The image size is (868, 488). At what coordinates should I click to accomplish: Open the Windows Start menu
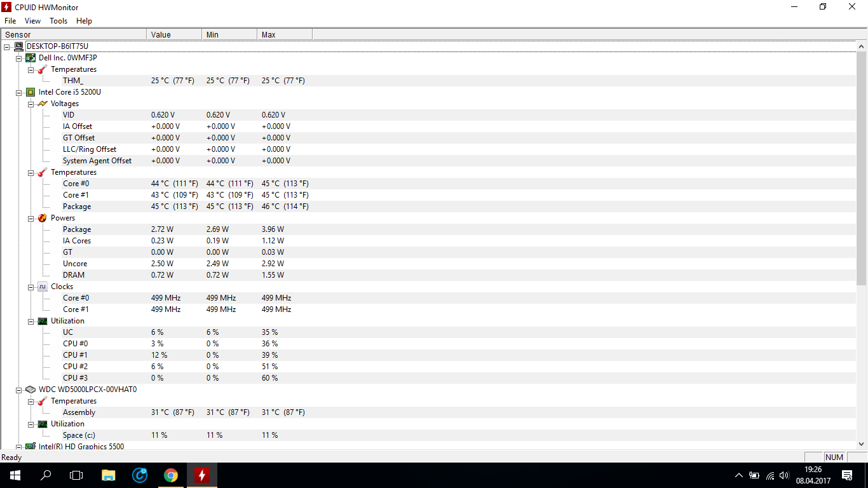pyautogui.click(x=15, y=475)
